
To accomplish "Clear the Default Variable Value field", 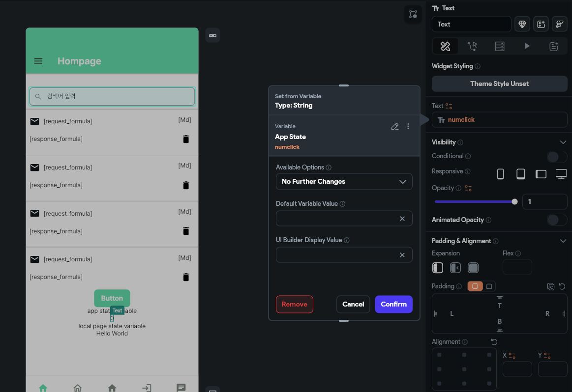I will point(402,219).
